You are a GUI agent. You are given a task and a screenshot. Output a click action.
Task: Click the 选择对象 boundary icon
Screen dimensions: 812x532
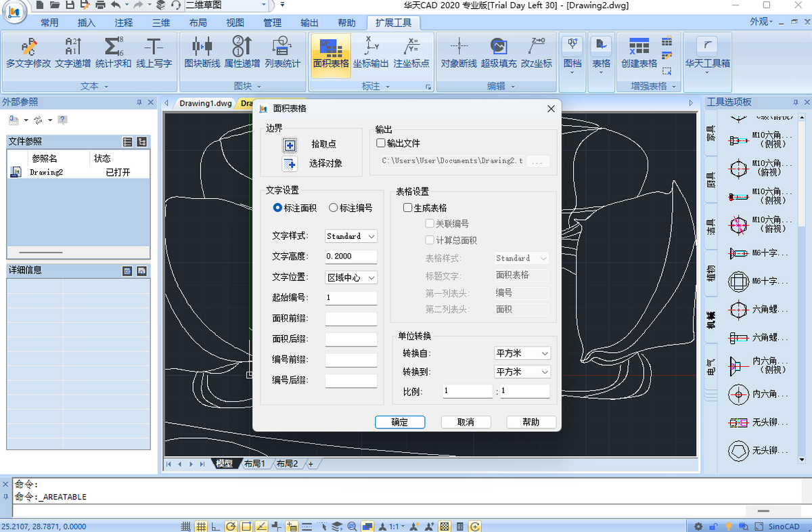(x=290, y=164)
